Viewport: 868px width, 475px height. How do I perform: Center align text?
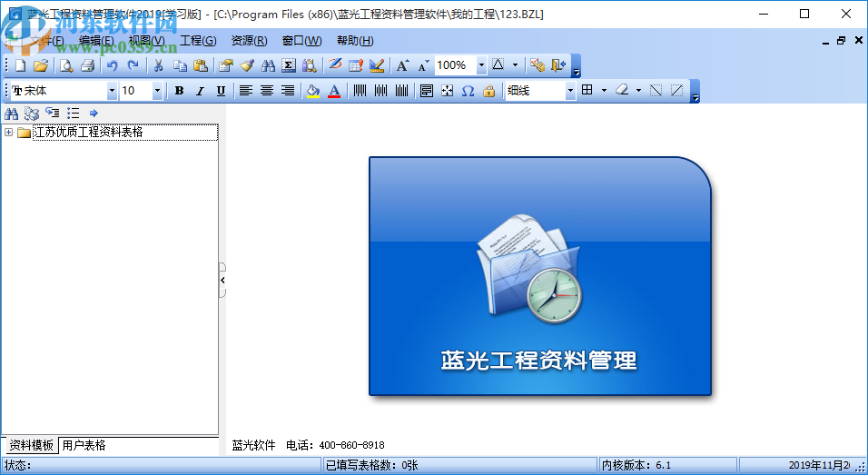click(x=267, y=90)
